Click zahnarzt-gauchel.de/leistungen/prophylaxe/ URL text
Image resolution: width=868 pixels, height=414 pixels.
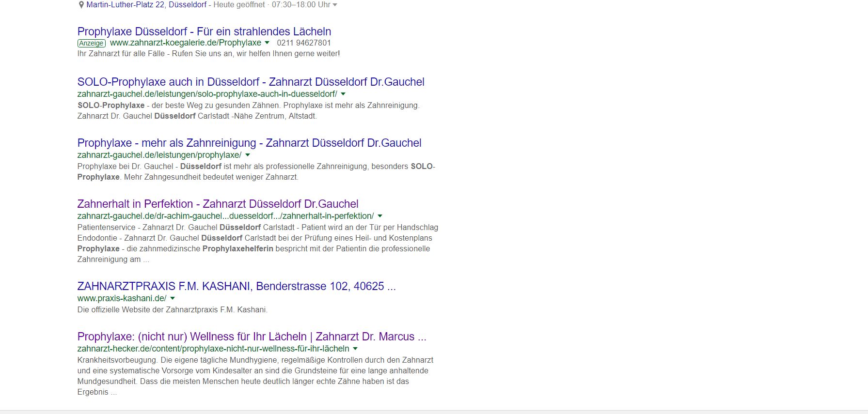coord(159,155)
